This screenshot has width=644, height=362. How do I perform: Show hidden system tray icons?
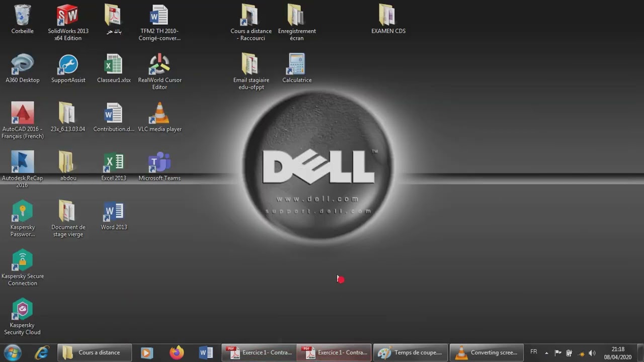(x=546, y=353)
